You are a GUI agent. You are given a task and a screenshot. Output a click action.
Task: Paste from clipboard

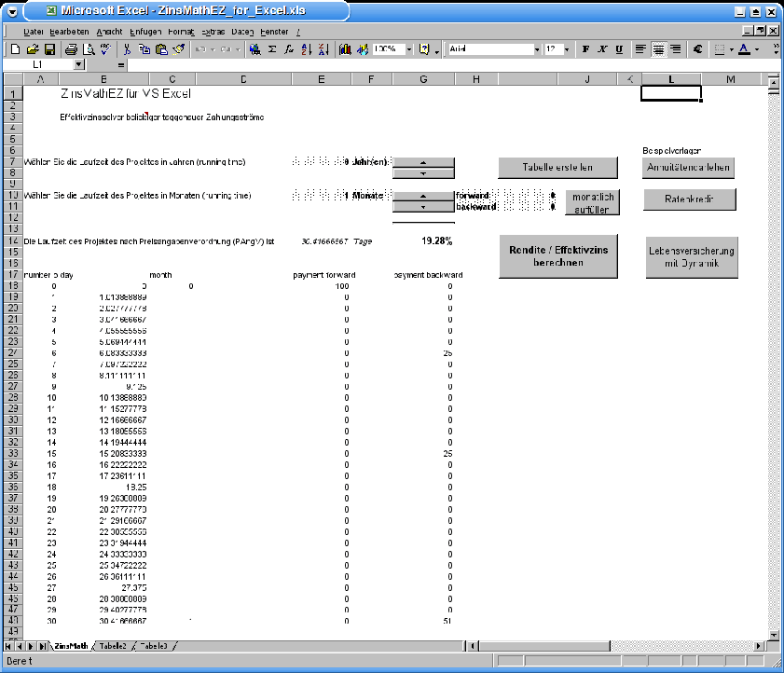pos(161,49)
